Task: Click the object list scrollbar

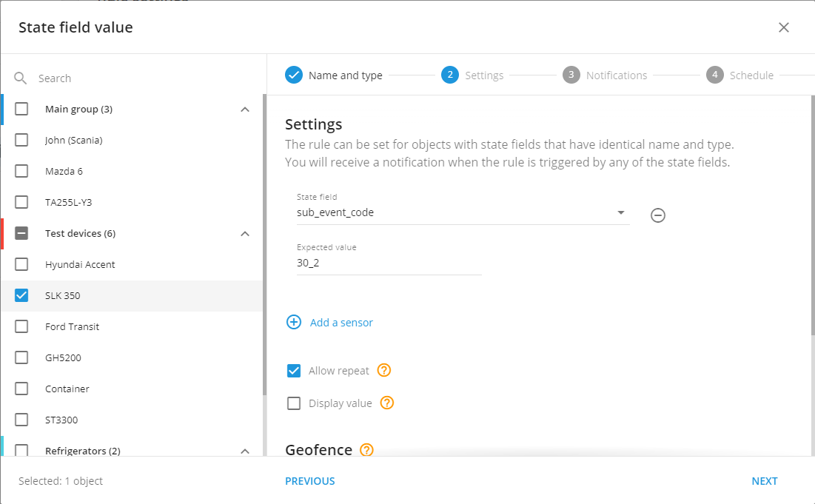Action: [x=264, y=244]
